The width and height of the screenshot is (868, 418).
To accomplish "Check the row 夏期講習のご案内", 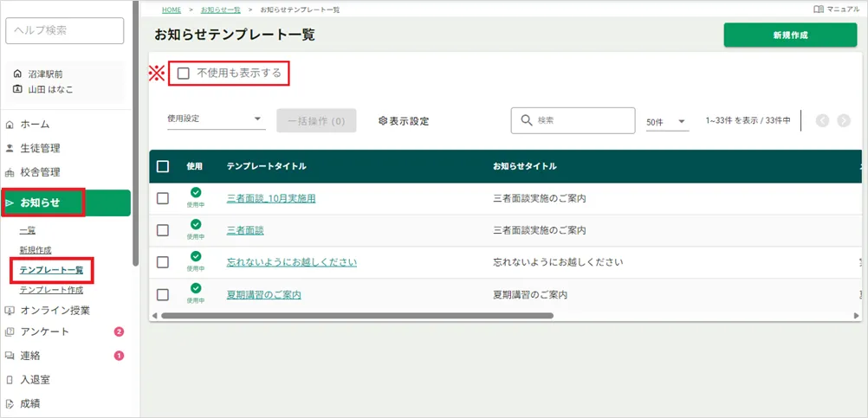I will pos(163,295).
